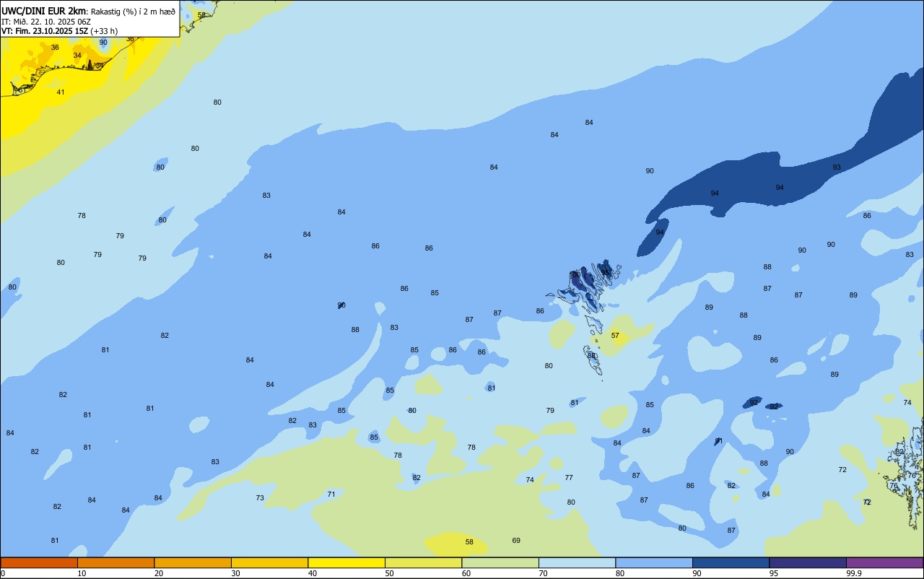Viewport: 924px width, 579px height.
Task: Click the purple legend box above 99.9
Action: click(x=884, y=562)
